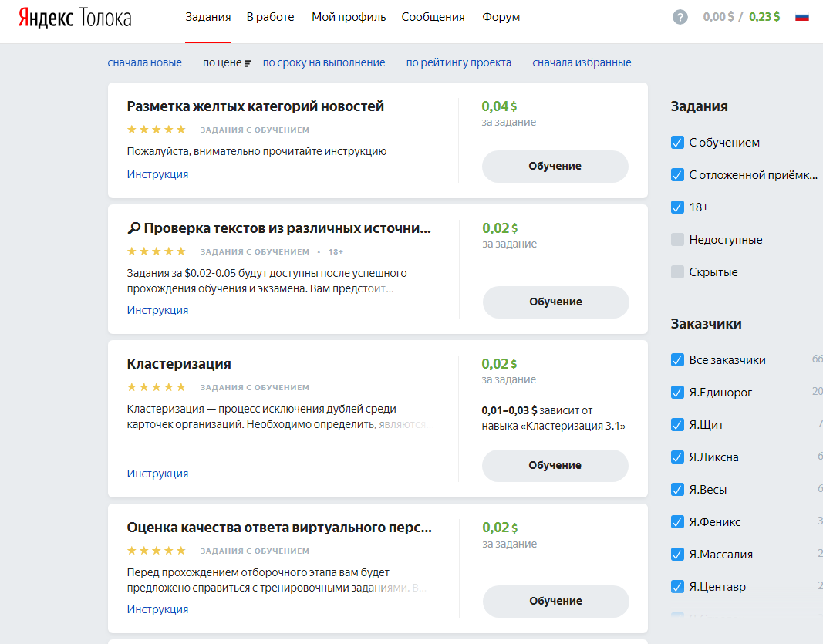Image resolution: width=823 pixels, height=644 pixels.
Task: Open Инструкция link for Разметка желтых категорий
Action: pos(157,174)
